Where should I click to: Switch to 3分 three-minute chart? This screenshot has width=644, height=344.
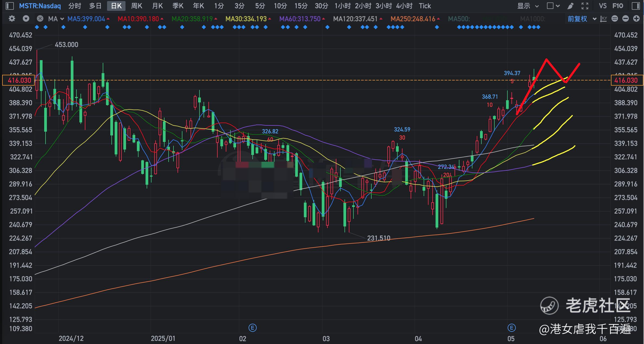240,6
